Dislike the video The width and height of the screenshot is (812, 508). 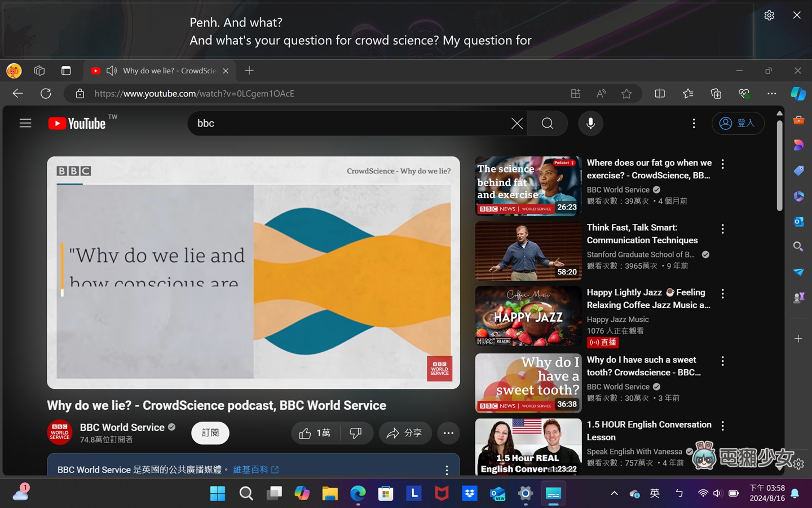click(356, 433)
